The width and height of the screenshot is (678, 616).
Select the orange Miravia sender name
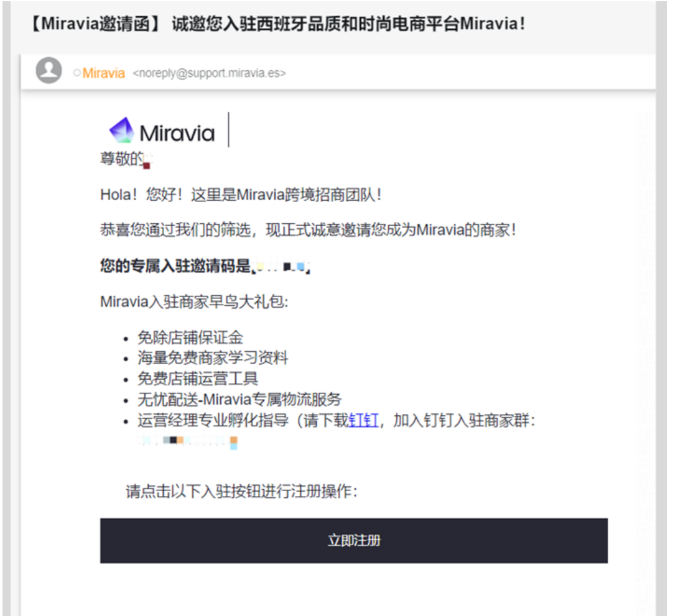pyautogui.click(x=104, y=73)
